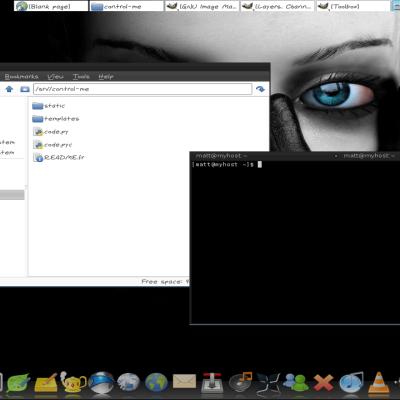
Task: Select the code.py Python file
Action: [51, 132]
